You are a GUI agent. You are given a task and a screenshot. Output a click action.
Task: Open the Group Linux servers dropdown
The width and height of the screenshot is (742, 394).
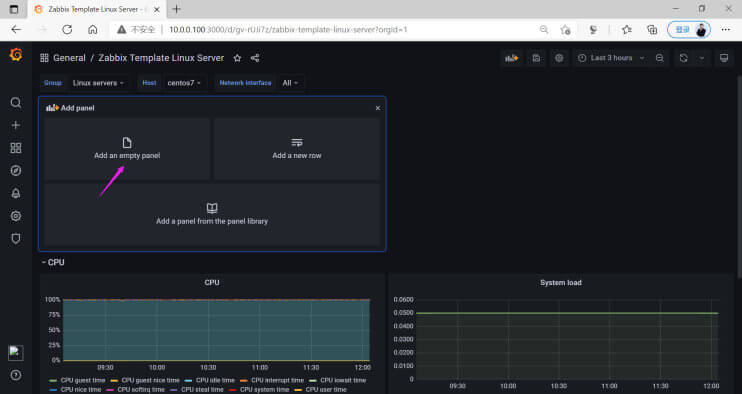pos(98,83)
